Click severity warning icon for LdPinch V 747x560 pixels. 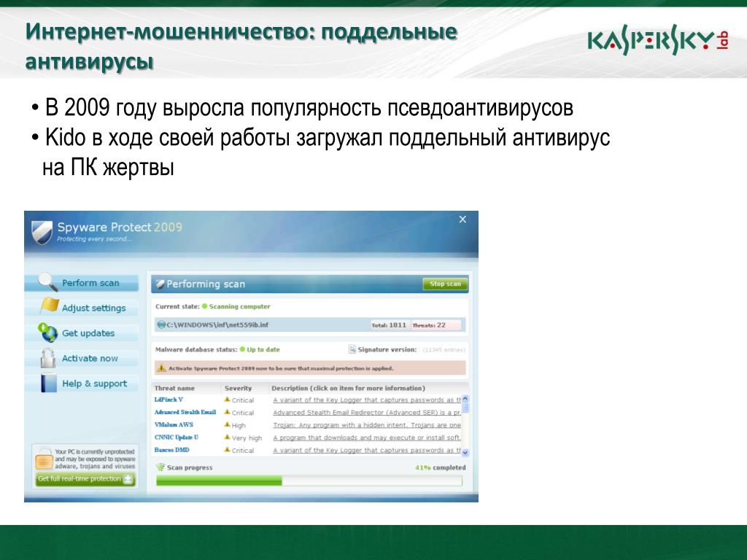click(x=228, y=400)
